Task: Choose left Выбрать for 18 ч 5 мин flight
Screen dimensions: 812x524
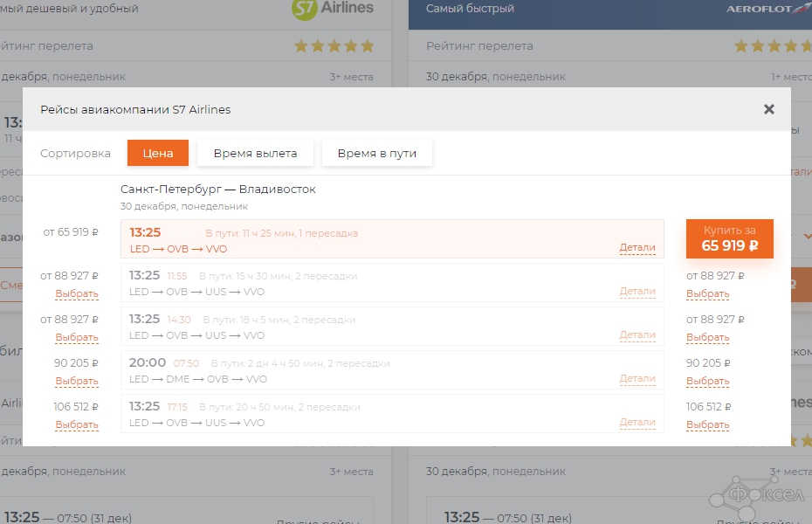Action: pos(77,337)
